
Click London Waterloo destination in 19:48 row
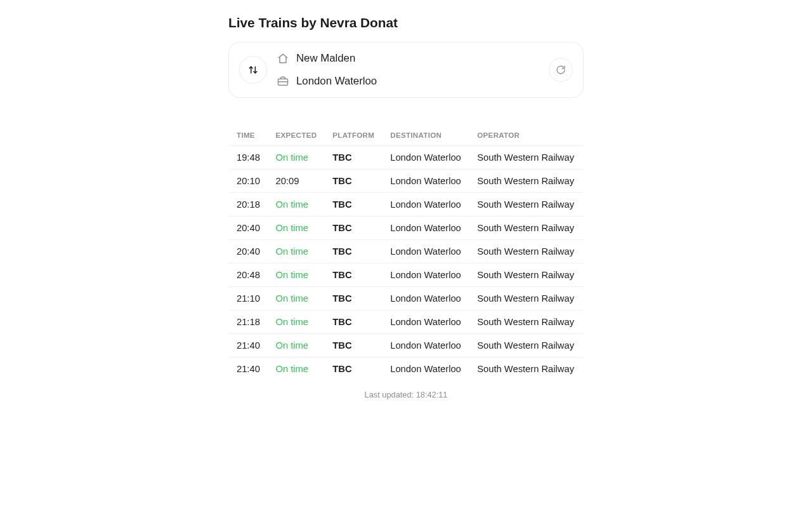(x=426, y=157)
